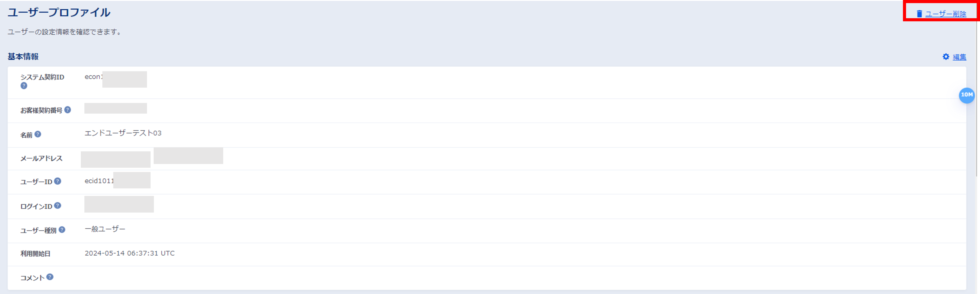Click the ユーザープロファイル page heading
Viewport: 980px width, 294px height.
click(59, 13)
